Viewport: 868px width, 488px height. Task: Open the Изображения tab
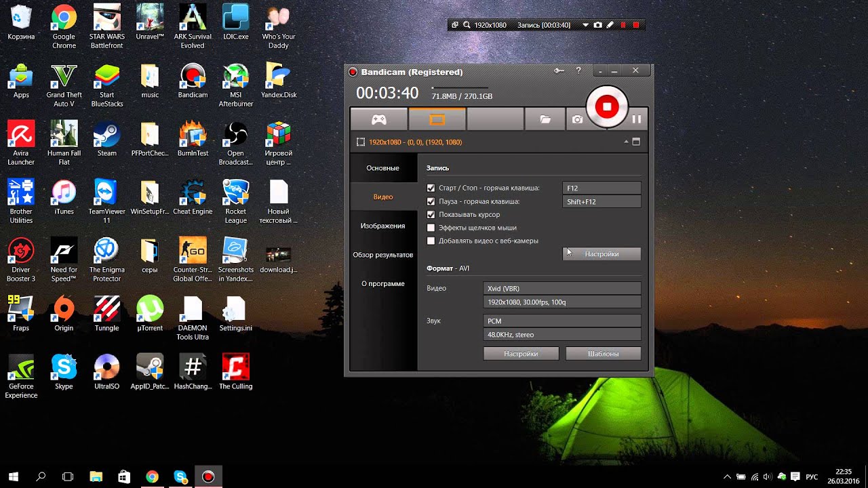pos(383,226)
